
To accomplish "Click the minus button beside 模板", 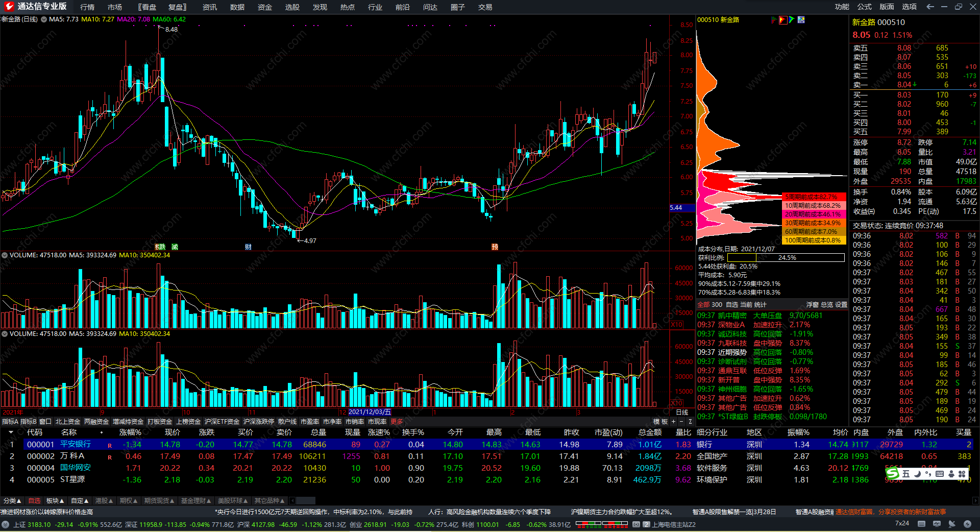I will 681,422.
